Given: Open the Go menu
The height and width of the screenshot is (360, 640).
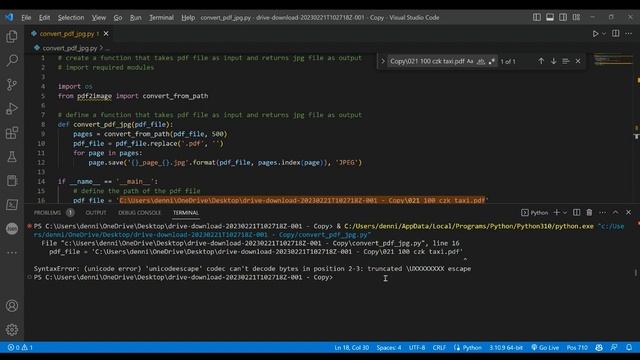Looking at the screenshot, I should (x=118, y=17).
